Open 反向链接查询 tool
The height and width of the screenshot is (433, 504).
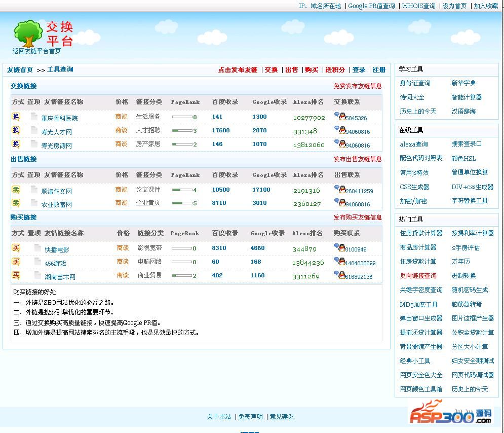click(418, 276)
